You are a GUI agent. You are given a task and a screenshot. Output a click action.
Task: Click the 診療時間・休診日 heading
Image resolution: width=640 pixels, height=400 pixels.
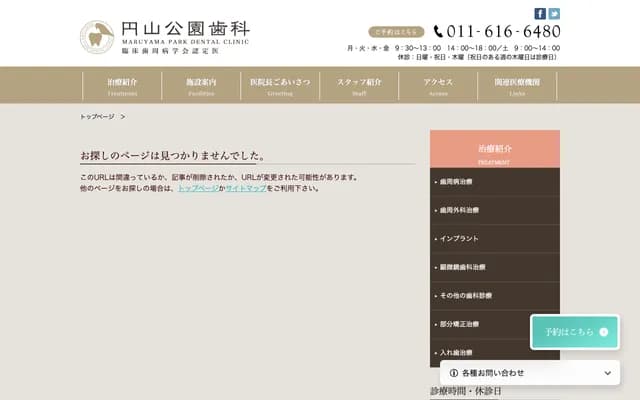[466, 391]
